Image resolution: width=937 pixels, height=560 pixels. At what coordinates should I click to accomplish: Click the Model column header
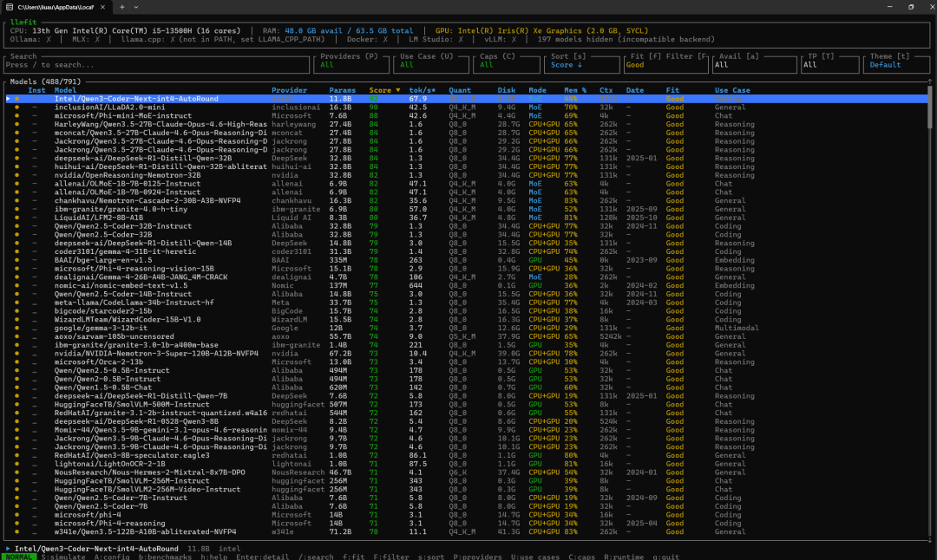pos(65,90)
